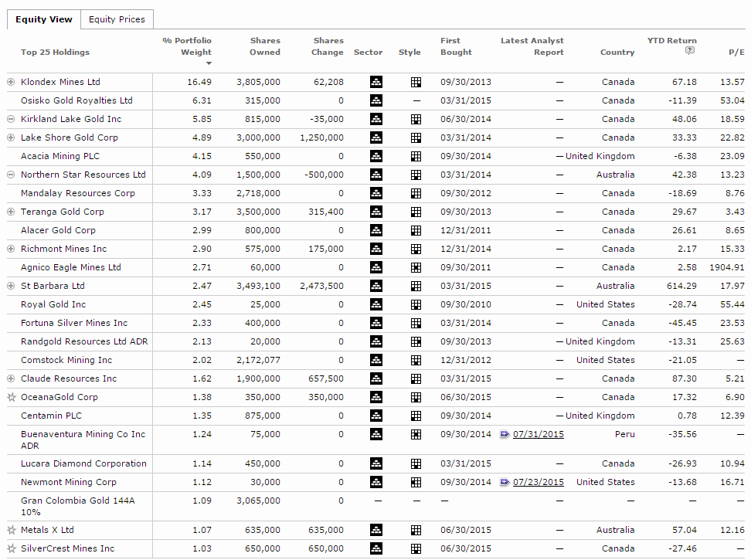Click style box icon for Teranga Gold Corp
This screenshot has height=560, width=751.
[x=416, y=212]
